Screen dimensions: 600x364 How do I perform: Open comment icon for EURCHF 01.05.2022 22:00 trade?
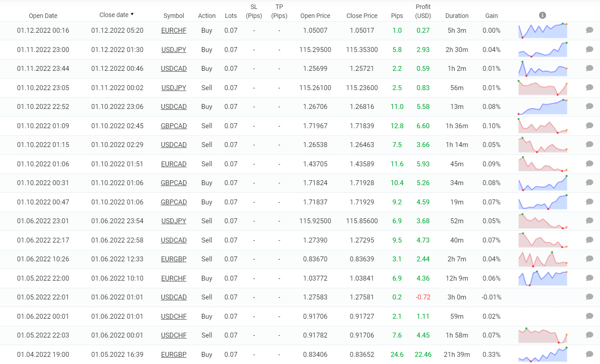pos(590,278)
